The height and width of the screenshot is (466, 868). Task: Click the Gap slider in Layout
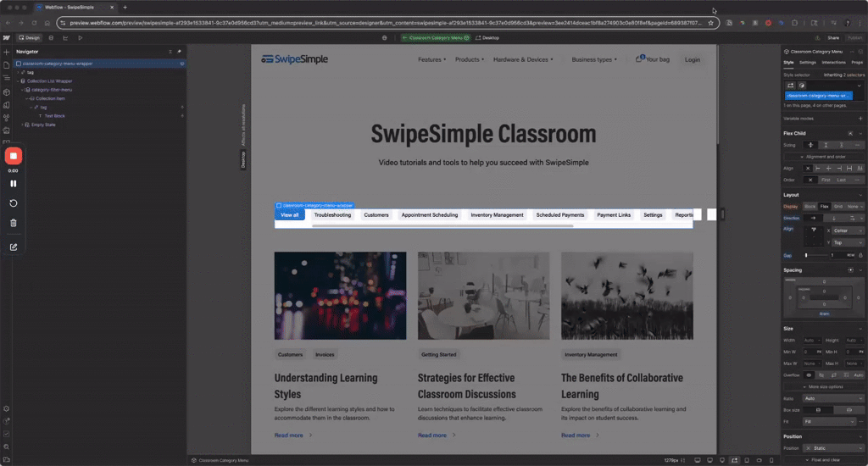tap(815, 255)
